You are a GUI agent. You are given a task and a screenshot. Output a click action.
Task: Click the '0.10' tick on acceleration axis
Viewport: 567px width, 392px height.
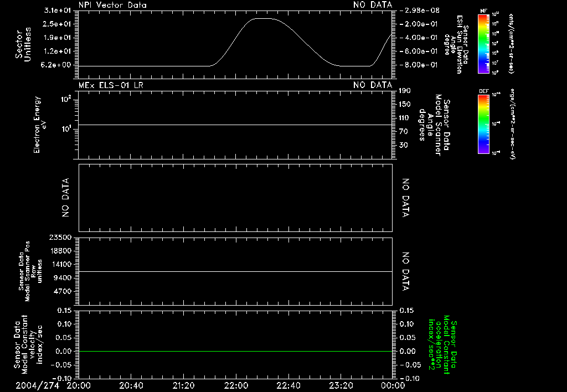[x=407, y=324]
